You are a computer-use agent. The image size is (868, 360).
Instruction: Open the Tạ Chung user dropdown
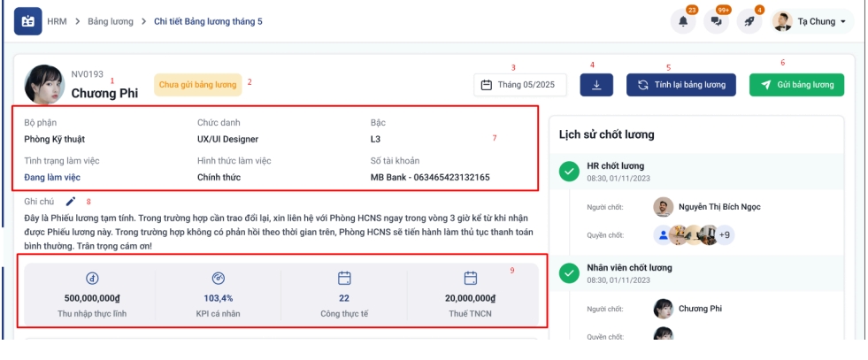point(811,22)
